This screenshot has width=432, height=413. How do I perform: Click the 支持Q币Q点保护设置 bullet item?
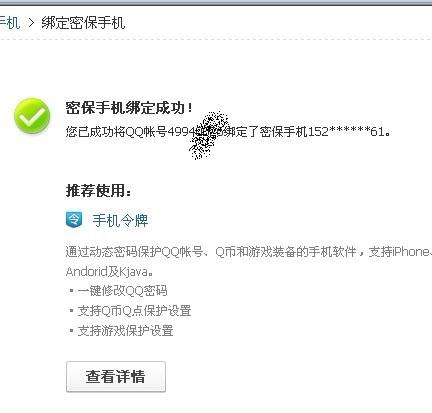(134, 311)
